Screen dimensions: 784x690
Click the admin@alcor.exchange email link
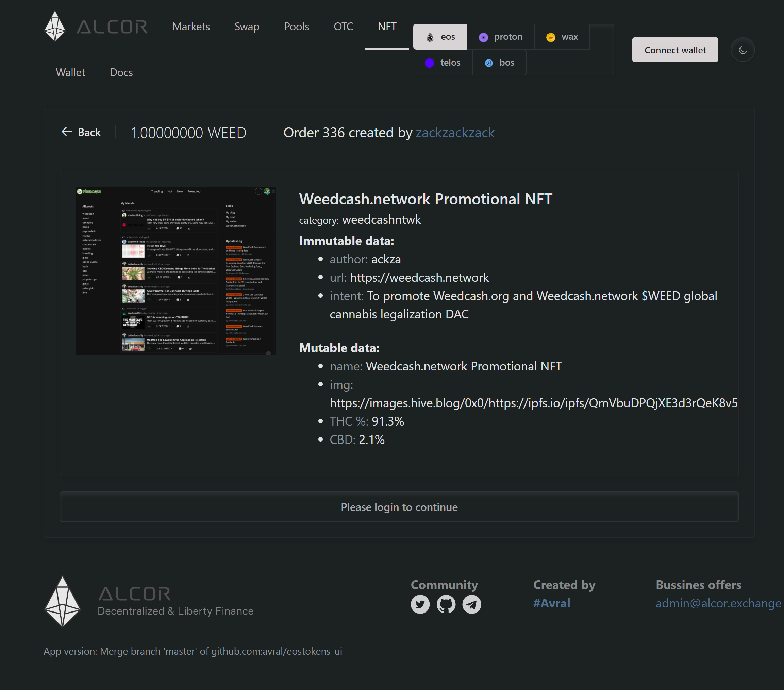(x=718, y=603)
